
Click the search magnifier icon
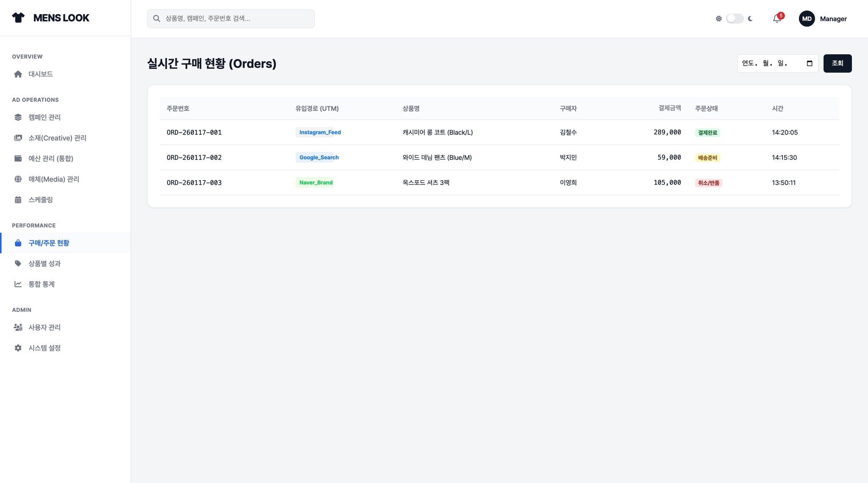point(156,19)
